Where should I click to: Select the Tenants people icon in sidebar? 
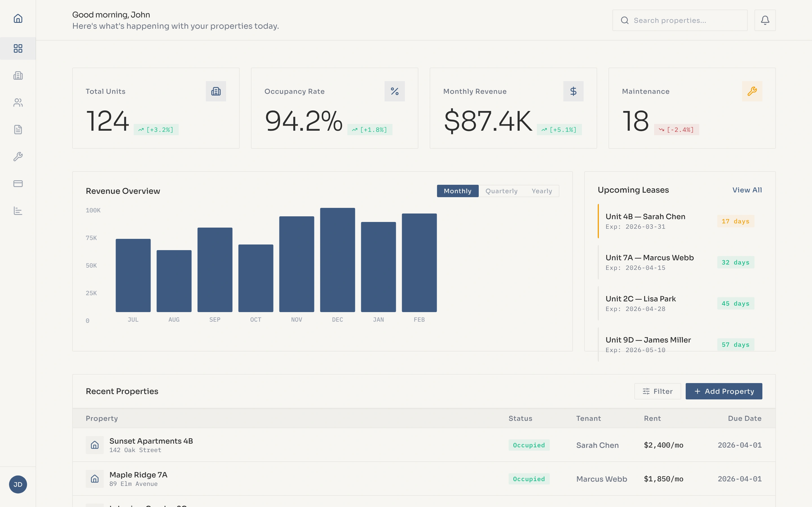coord(18,103)
